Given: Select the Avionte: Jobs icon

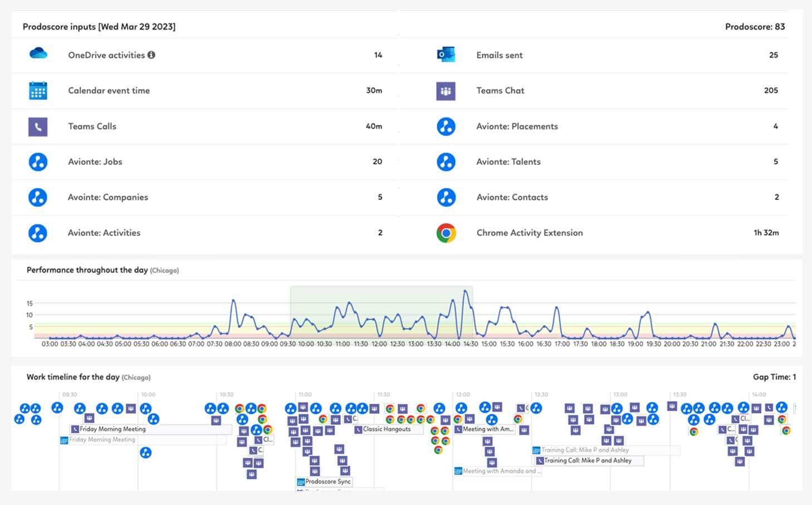Looking at the screenshot, I should click(38, 161).
